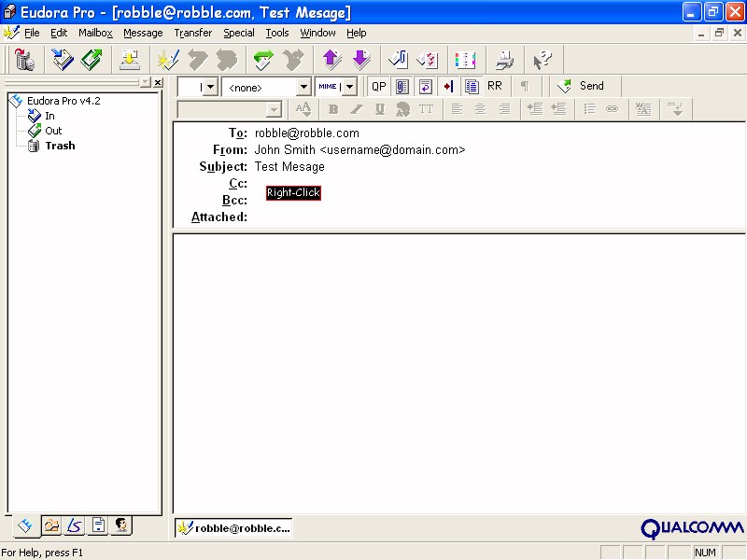Switch to the File Browser pane tab
Screen dimensions: 747x560
51,525
